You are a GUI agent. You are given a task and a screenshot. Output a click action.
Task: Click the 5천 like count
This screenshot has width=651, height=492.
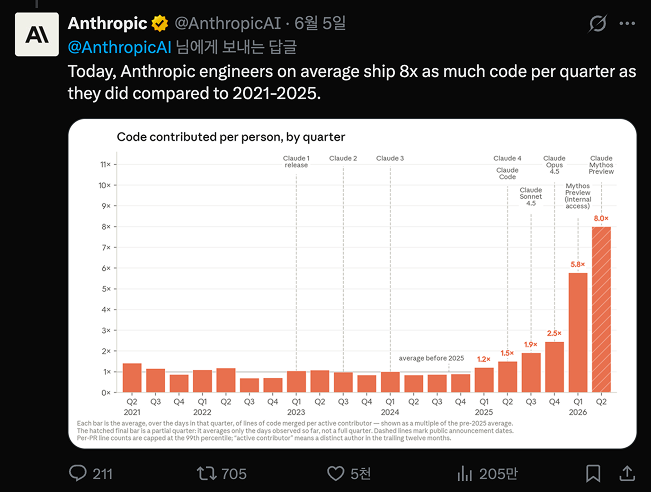360,474
